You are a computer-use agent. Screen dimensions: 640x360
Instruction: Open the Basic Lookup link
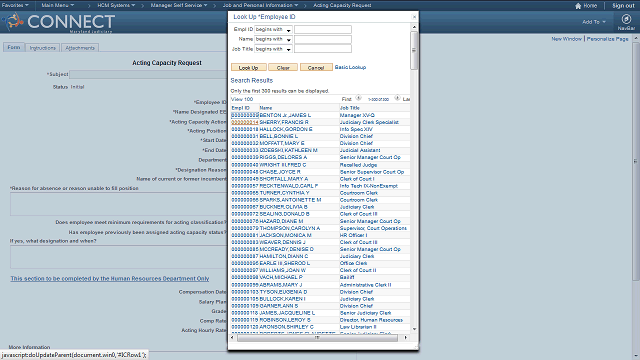click(x=350, y=67)
